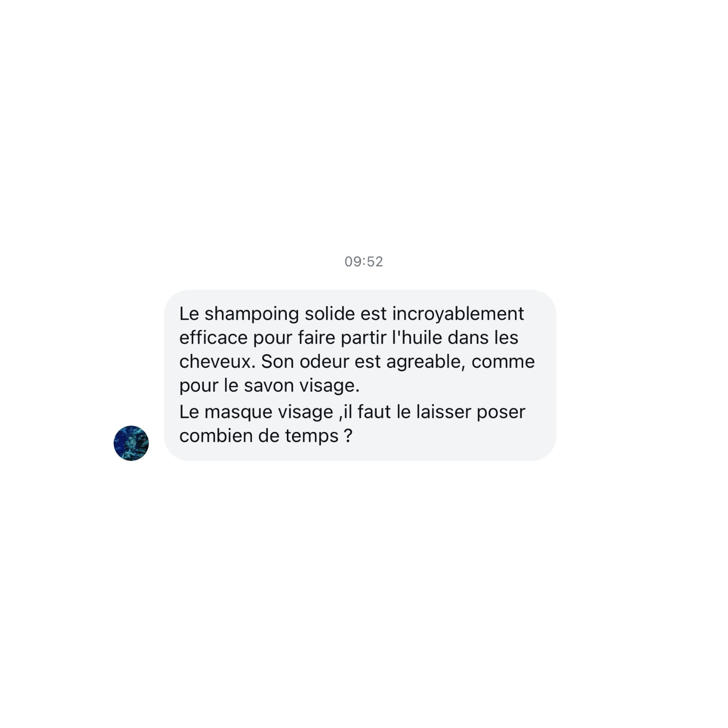
Task: Click the question mark ending the message
Action: (x=347, y=436)
